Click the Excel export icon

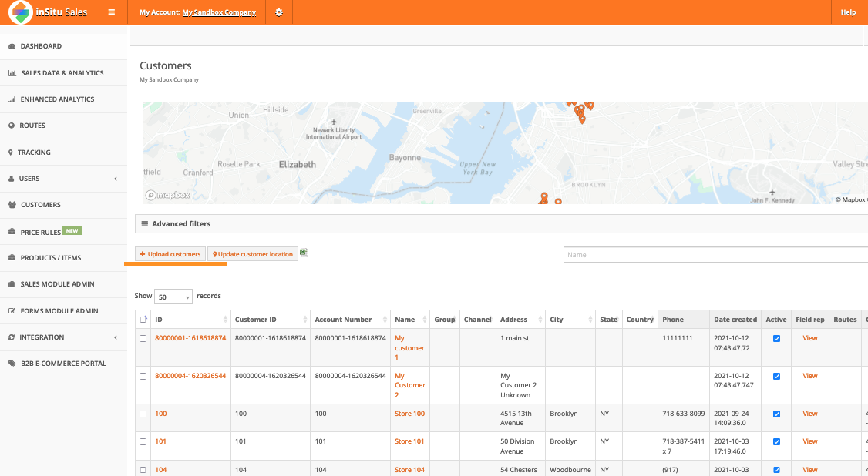[304, 253]
